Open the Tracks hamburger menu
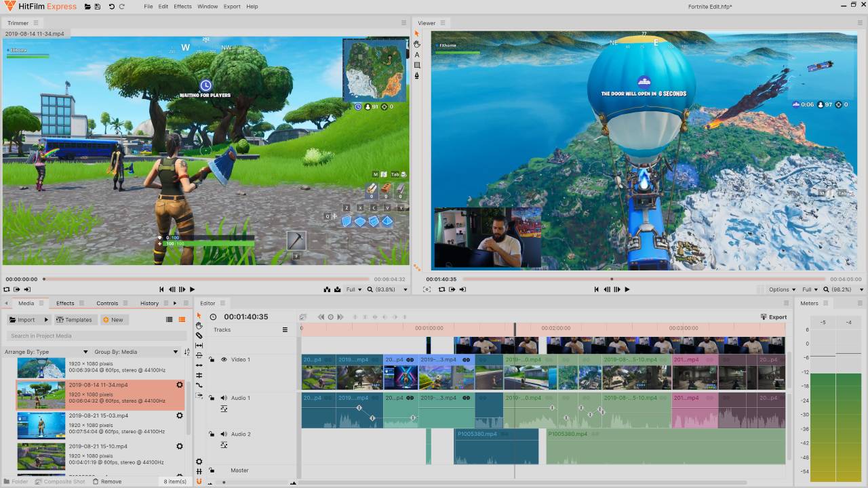868x488 pixels. click(285, 330)
